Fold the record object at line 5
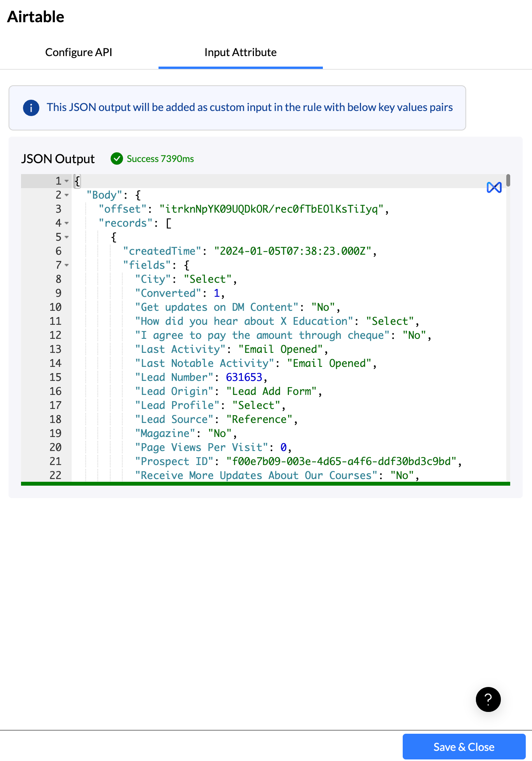 point(67,237)
